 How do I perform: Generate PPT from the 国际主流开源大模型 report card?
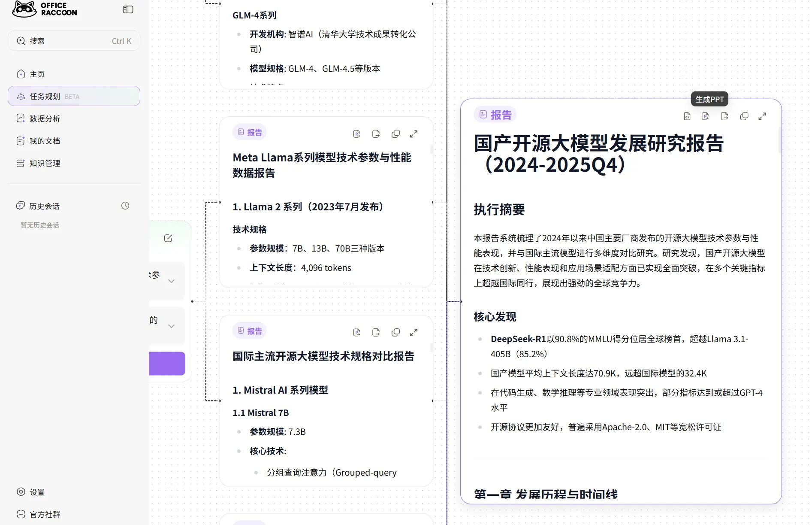pos(356,332)
